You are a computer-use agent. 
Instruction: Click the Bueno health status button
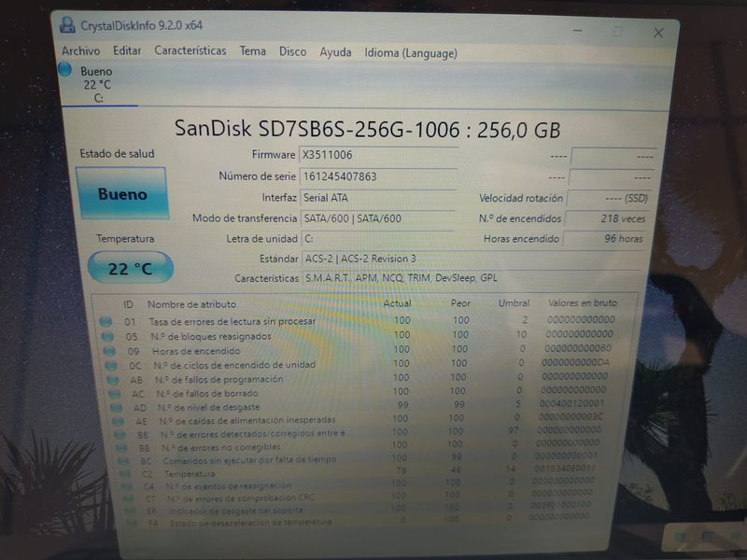click(x=122, y=193)
